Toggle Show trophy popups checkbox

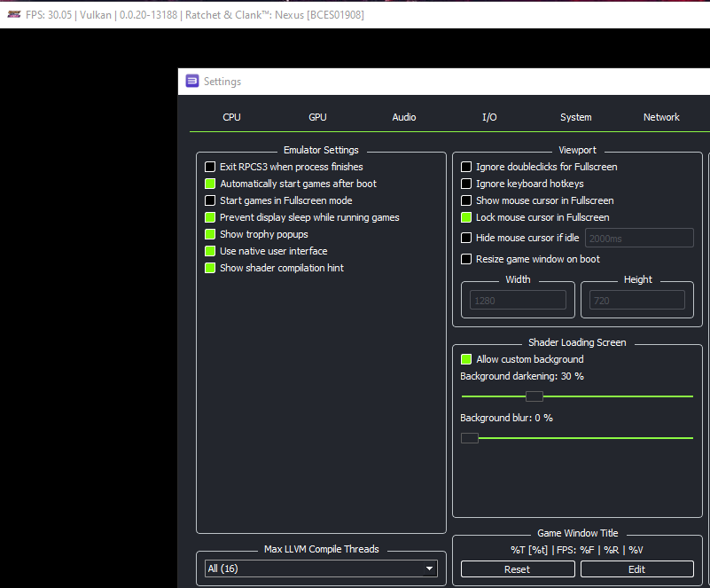(x=210, y=234)
